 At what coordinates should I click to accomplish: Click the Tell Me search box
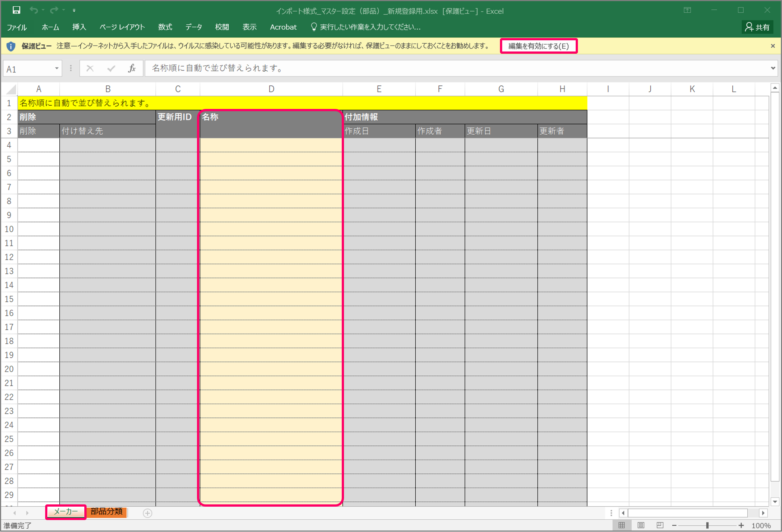click(369, 27)
